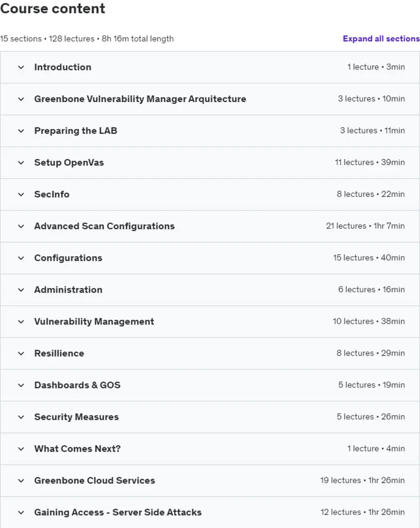
Task: Select the SecInfo section heading
Action: click(52, 194)
